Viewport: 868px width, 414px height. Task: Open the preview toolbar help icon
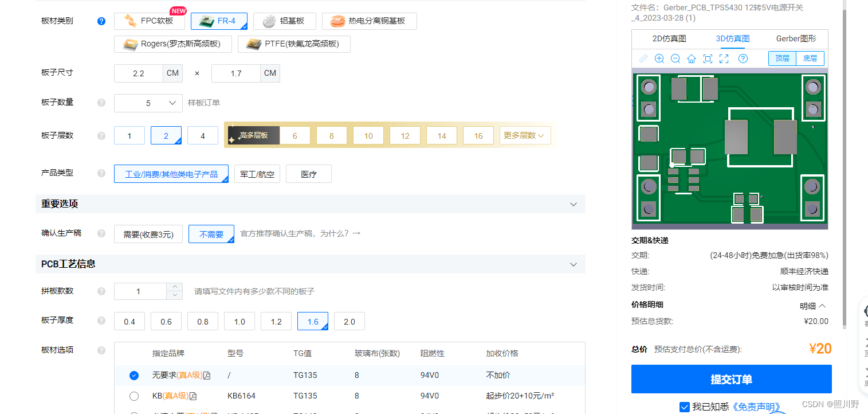point(743,58)
